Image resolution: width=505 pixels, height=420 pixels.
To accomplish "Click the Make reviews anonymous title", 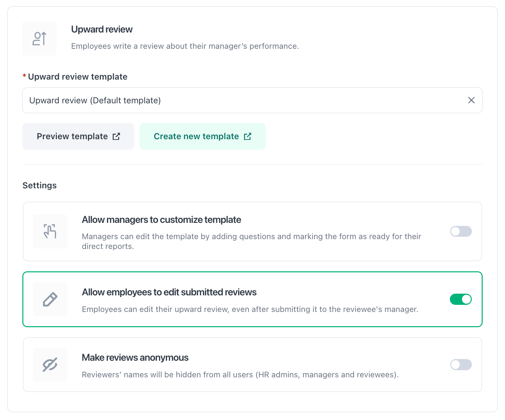I will pyautogui.click(x=135, y=358).
